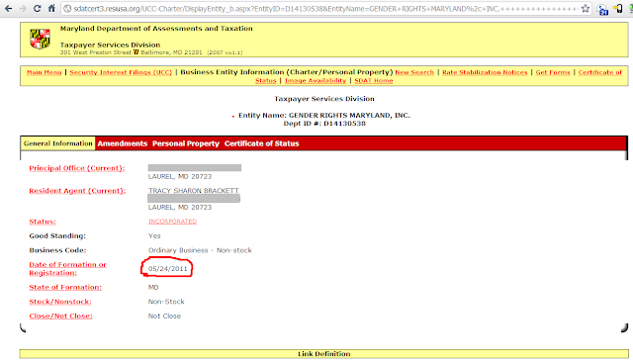The height and width of the screenshot is (364, 633).
Task: Open the Certificate of Status tab
Action: point(261,143)
